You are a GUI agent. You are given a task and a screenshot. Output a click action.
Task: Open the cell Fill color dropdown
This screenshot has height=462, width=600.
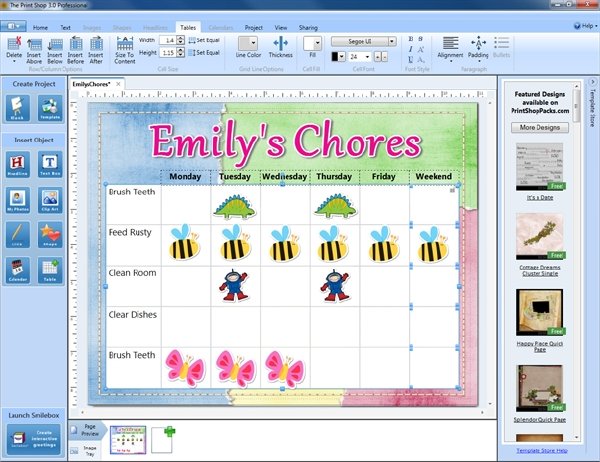317,43
